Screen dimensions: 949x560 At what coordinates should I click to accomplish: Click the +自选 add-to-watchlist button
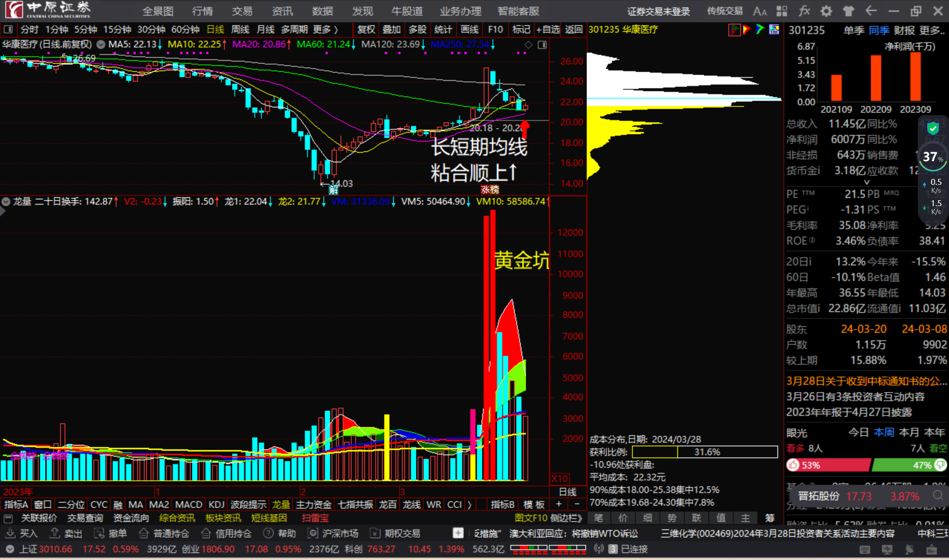click(548, 30)
